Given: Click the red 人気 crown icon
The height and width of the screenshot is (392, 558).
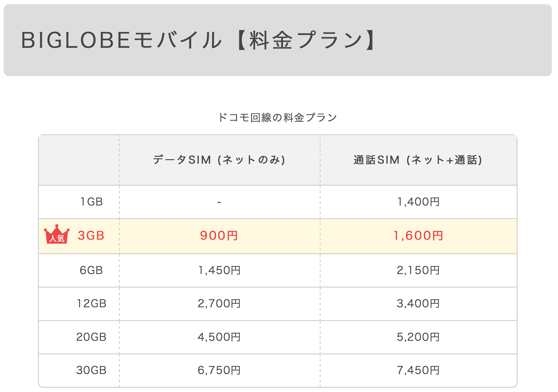Looking at the screenshot, I should click(x=57, y=234).
